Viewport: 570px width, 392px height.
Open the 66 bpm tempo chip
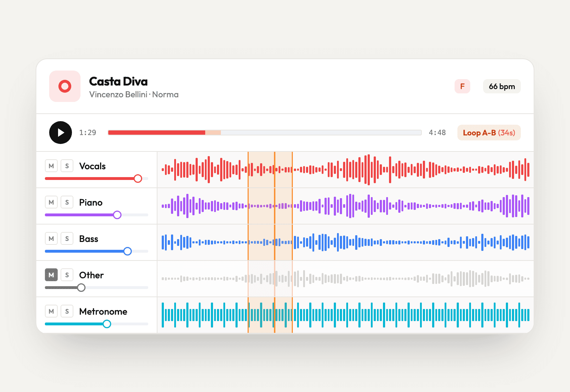point(502,86)
